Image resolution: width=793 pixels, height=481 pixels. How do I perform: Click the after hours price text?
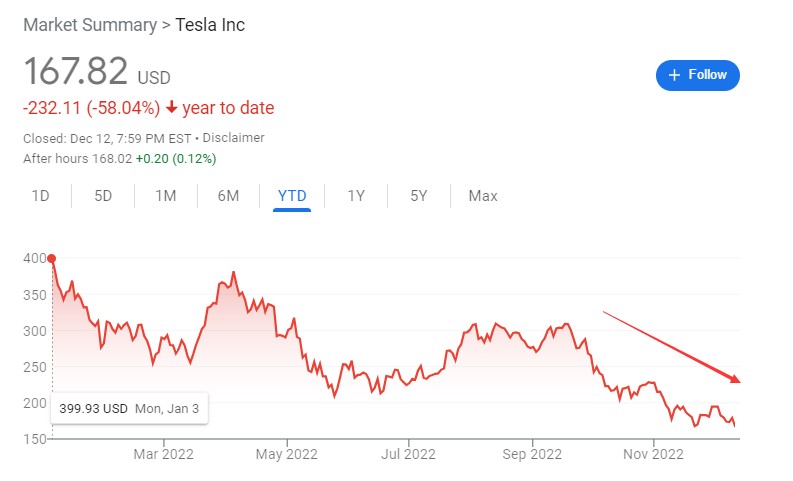point(119,158)
